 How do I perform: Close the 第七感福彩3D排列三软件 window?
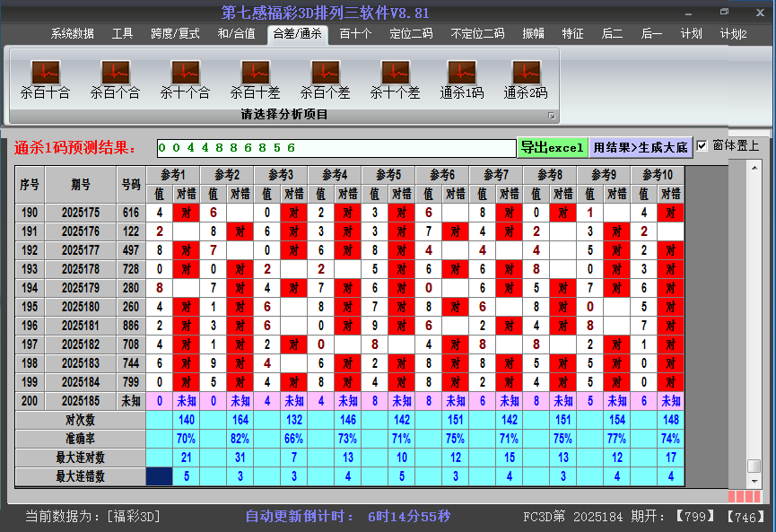[x=760, y=13]
